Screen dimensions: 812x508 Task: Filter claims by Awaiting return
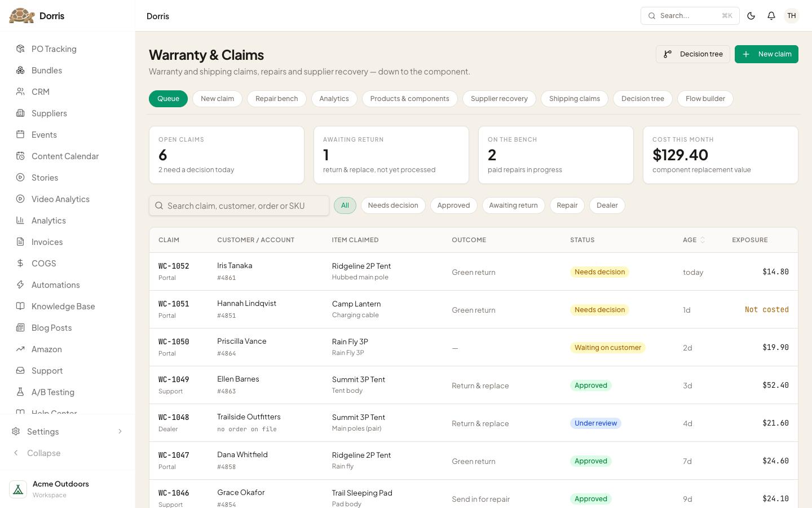click(514, 205)
